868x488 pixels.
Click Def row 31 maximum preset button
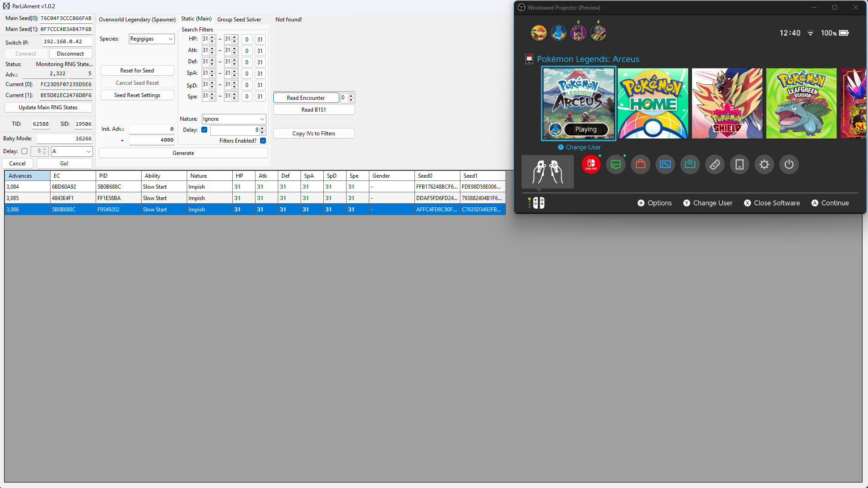click(x=260, y=62)
